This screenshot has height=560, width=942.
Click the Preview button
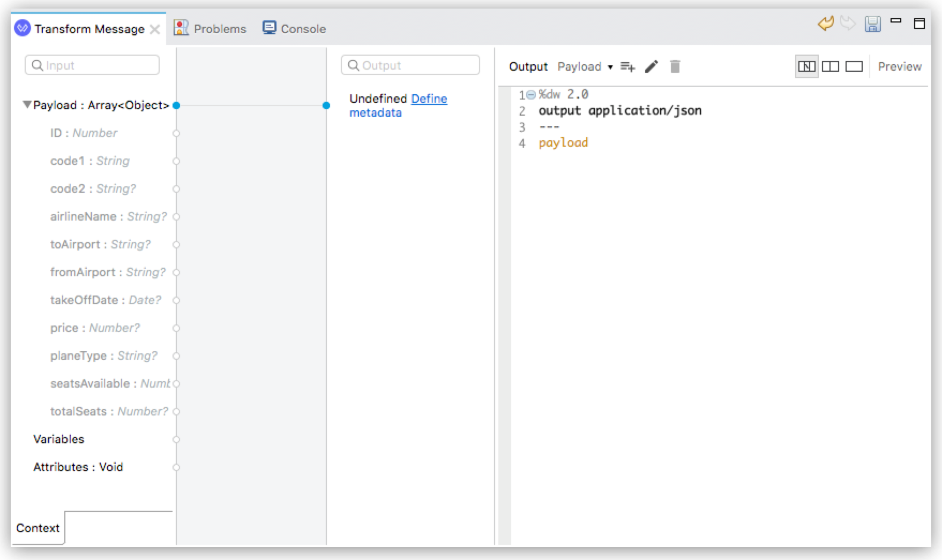click(x=899, y=66)
